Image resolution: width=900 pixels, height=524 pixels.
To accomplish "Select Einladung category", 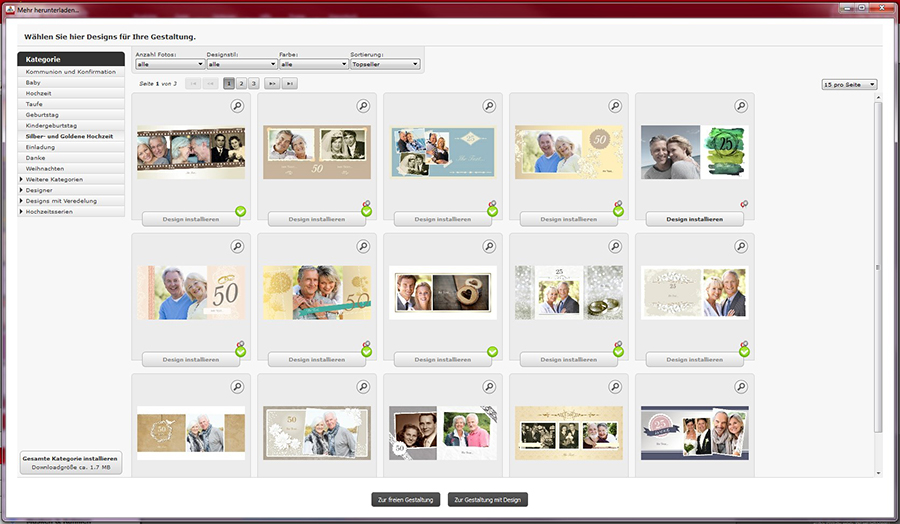I will (x=71, y=148).
